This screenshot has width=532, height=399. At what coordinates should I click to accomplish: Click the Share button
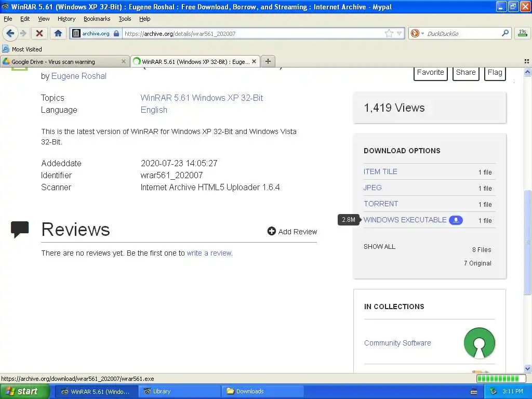[x=466, y=73]
